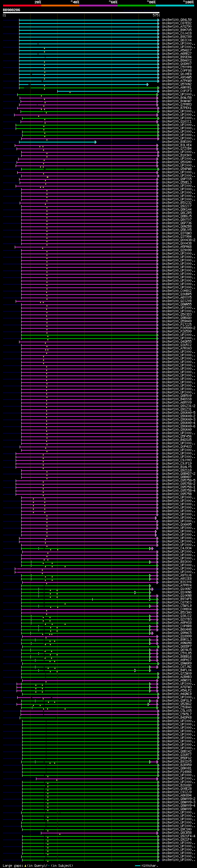The width and height of the screenshot is (197, 868).
Task: Open hit UniRef100_Q84L59
Action: click(177, 20)
